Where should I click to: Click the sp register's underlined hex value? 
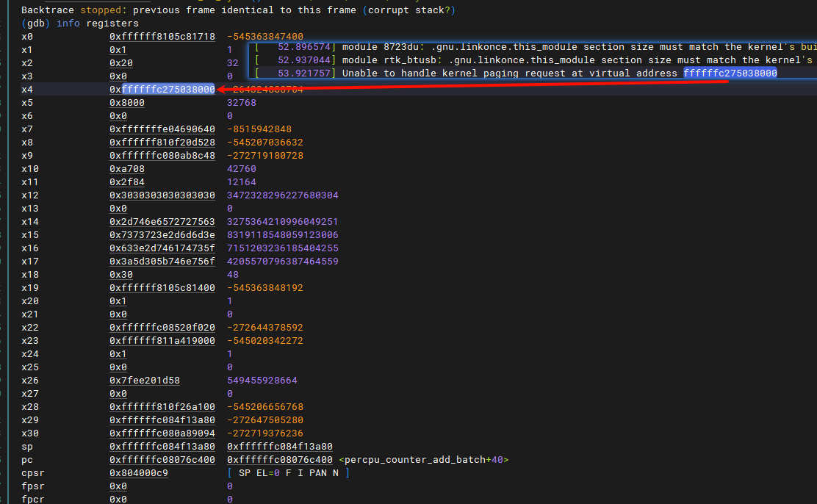[x=162, y=447]
